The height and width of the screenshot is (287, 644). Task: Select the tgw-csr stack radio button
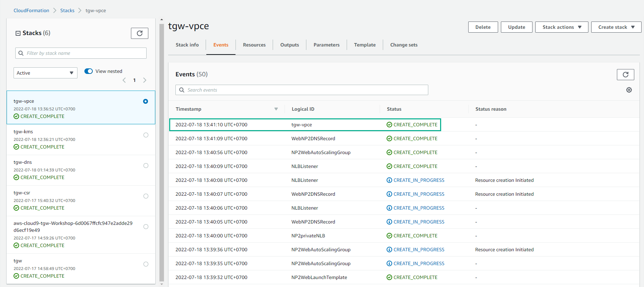(146, 196)
